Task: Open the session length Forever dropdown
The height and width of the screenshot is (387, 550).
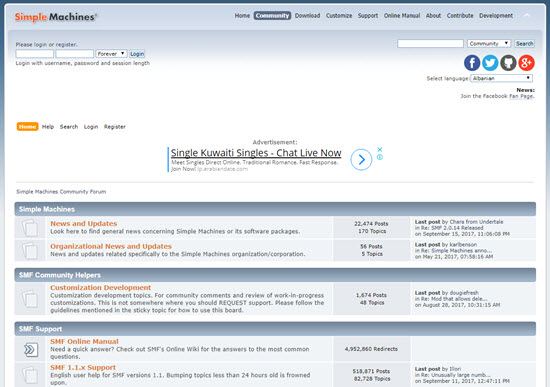Action: [x=111, y=54]
